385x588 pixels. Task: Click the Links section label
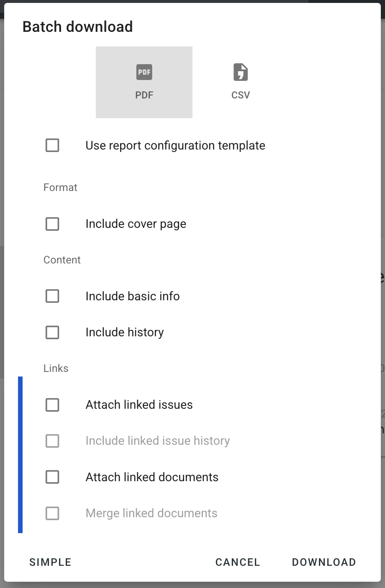click(56, 368)
